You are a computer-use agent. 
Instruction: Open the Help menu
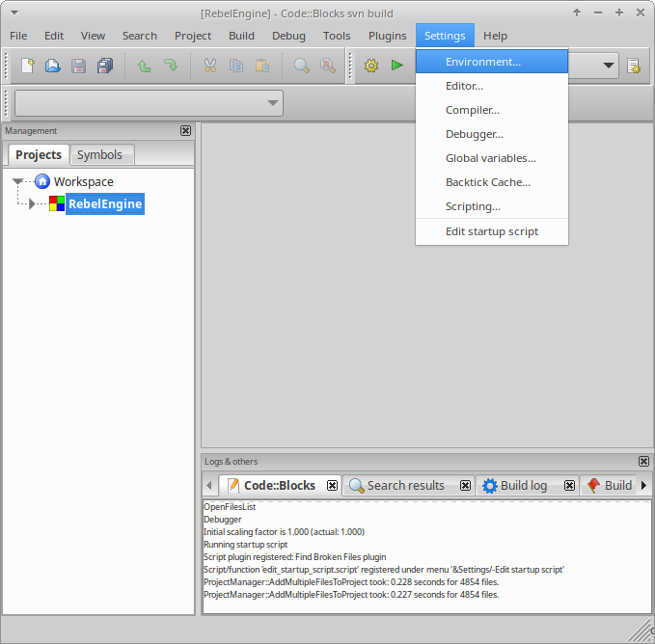[495, 36]
